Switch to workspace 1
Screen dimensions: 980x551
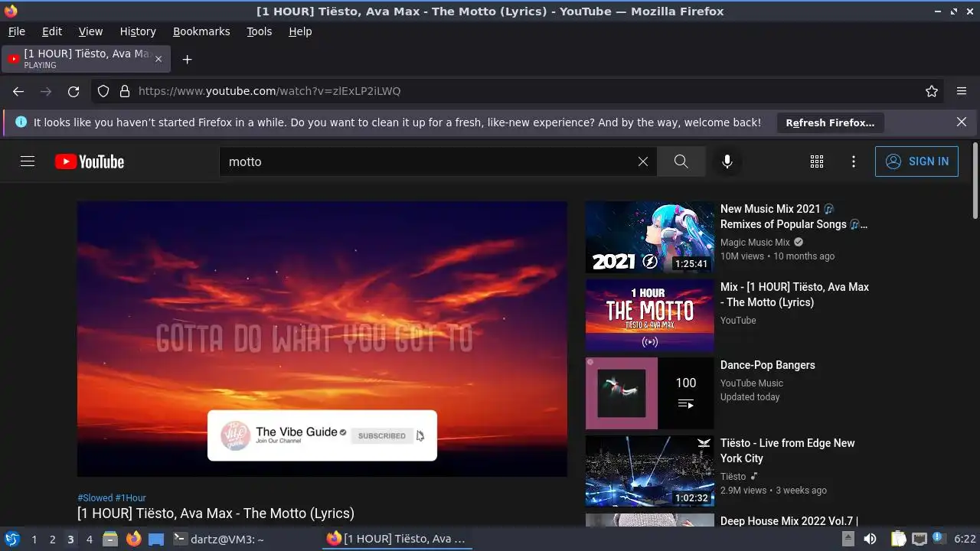[x=34, y=539]
